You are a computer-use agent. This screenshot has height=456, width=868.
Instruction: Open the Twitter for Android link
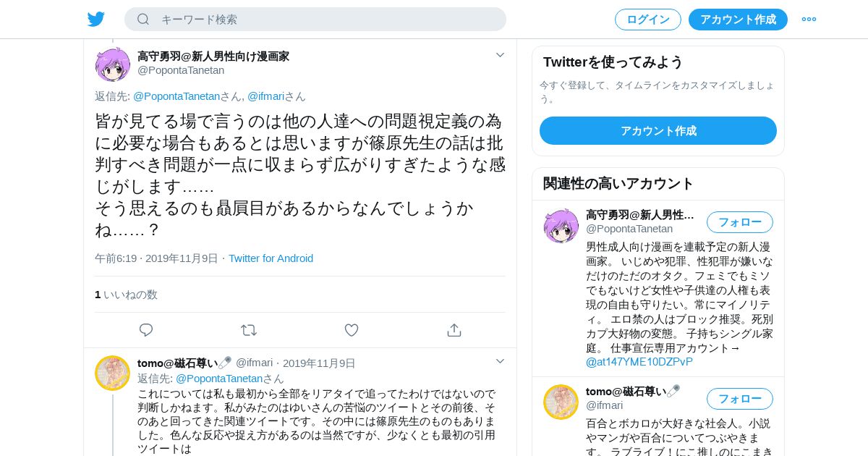(x=271, y=258)
